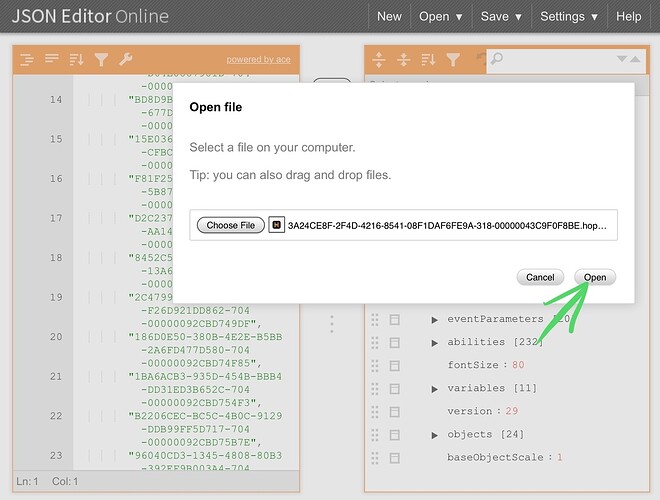
Task: Open action menu for variables row
Action: pyautogui.click(x=394, y=389)
